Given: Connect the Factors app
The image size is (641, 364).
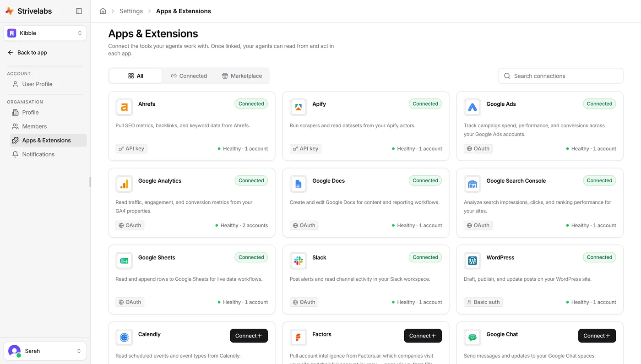Looking at the screenshot, I should coord(423,336).
